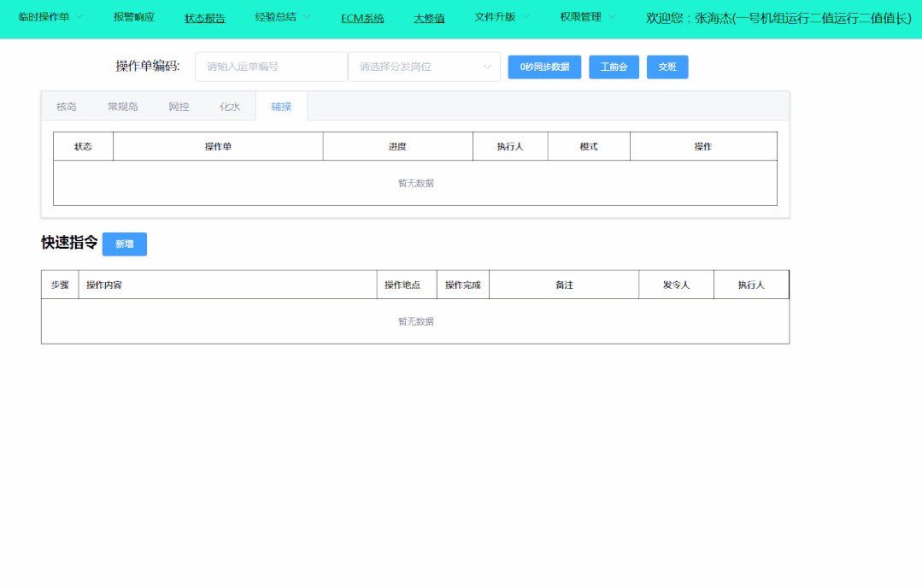Click the 交班 button
The height and width of the screenshot is (588, 922).
667,67
